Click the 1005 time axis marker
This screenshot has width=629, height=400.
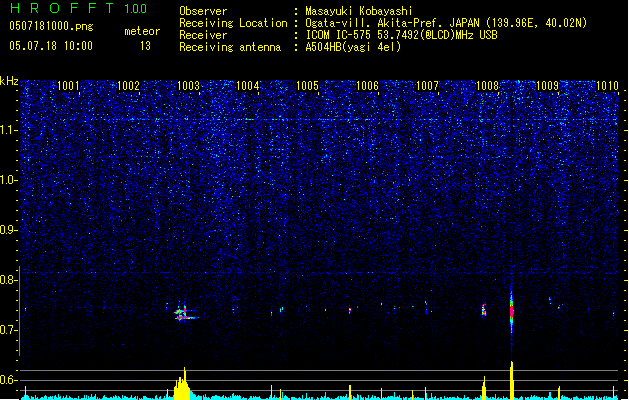point(308,86)
